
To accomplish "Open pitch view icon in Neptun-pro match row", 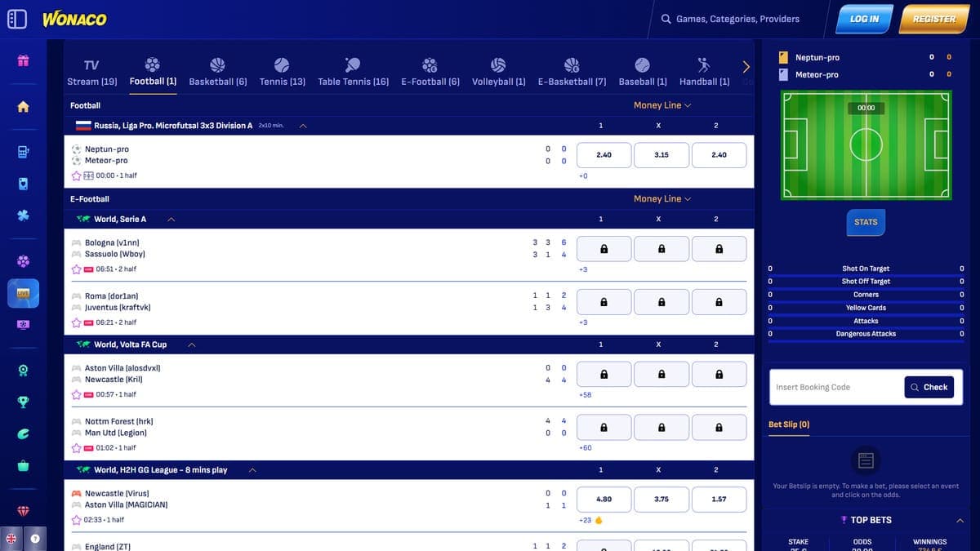I will point(88,176).
